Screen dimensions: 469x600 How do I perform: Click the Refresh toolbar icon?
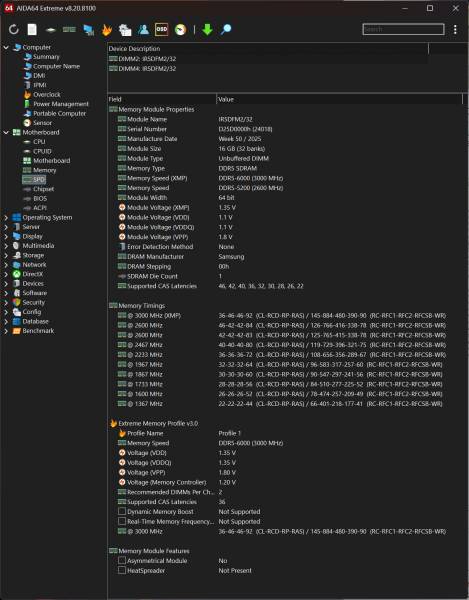(x=14, y=29)
